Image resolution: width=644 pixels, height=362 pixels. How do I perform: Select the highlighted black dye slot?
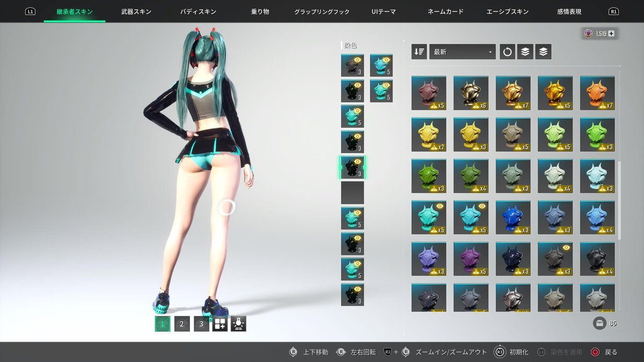pos(352,167)
